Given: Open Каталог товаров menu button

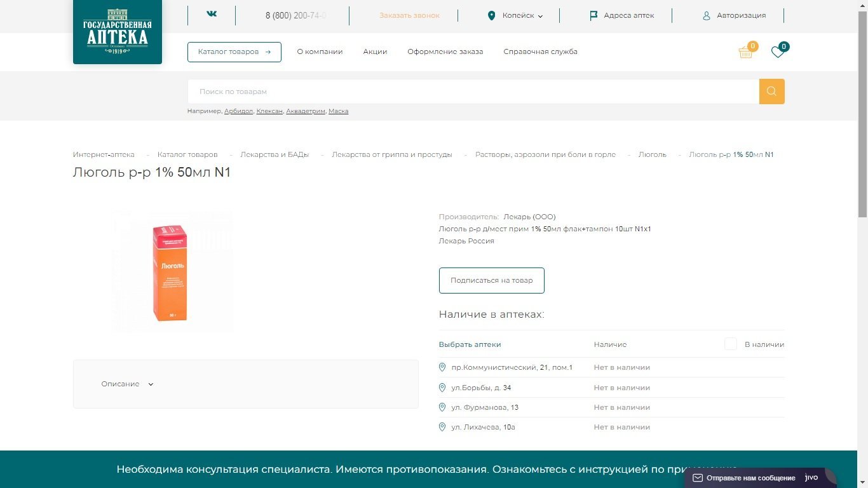Looking at the screenshot, I should pyautogui.click(x=234, y=52).
